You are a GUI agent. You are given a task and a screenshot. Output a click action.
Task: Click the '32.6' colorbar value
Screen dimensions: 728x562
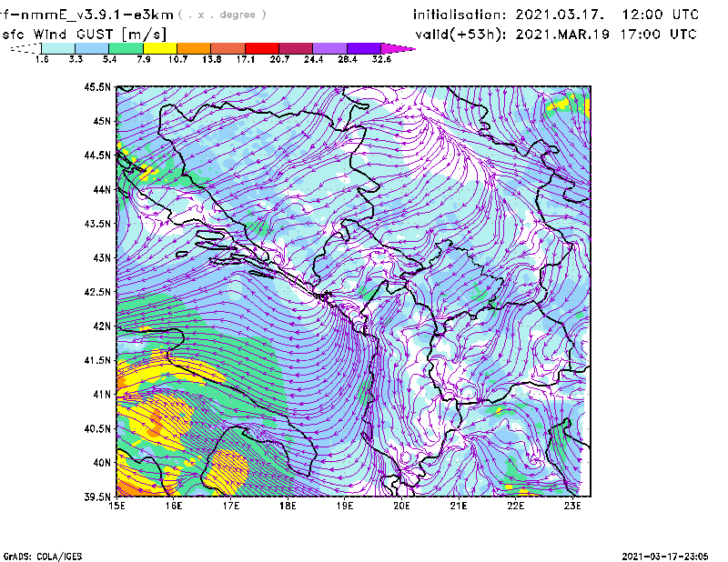pyautogui.click(x=381, y=59)
